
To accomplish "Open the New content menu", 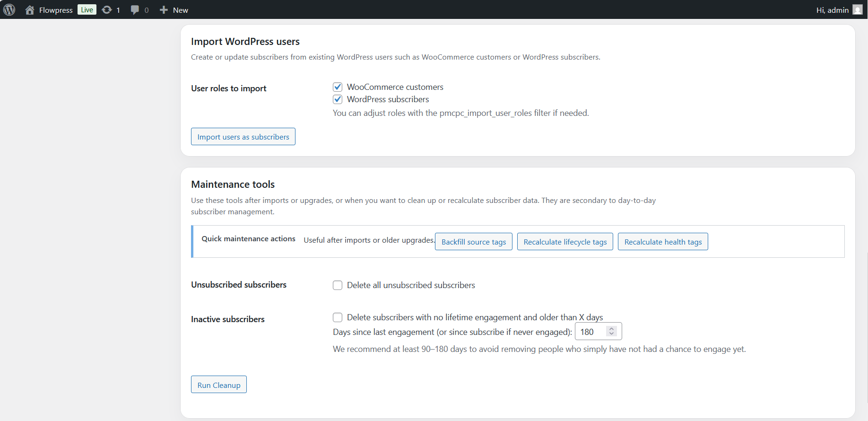I will (x=174, y=10).
